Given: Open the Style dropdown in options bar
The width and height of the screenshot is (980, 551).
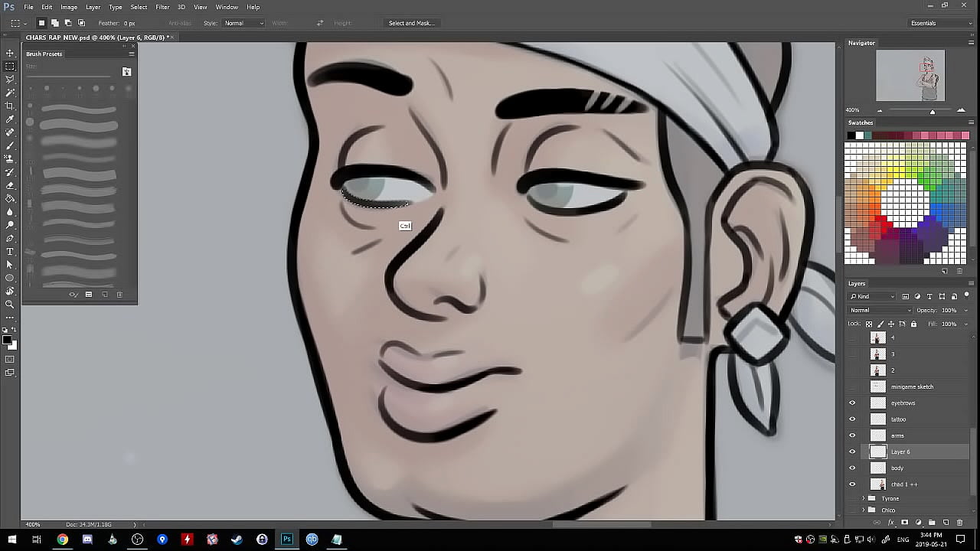Looking at the screenshot, I should [243, 23].
